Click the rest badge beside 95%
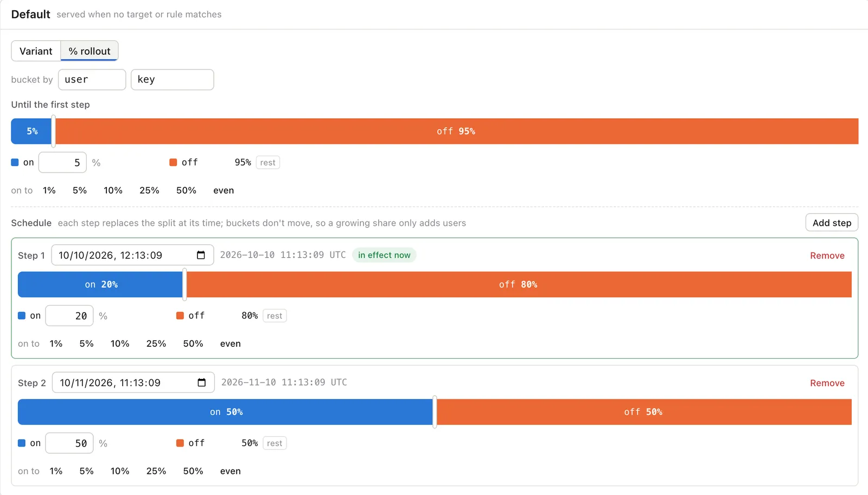The image size is (868, 495). (268, 163)
